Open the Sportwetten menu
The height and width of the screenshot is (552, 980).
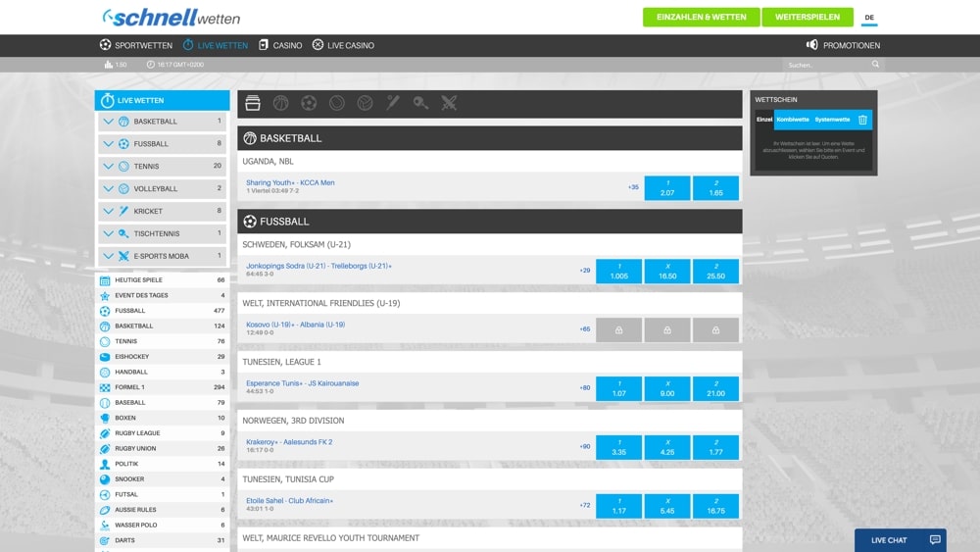135,45
